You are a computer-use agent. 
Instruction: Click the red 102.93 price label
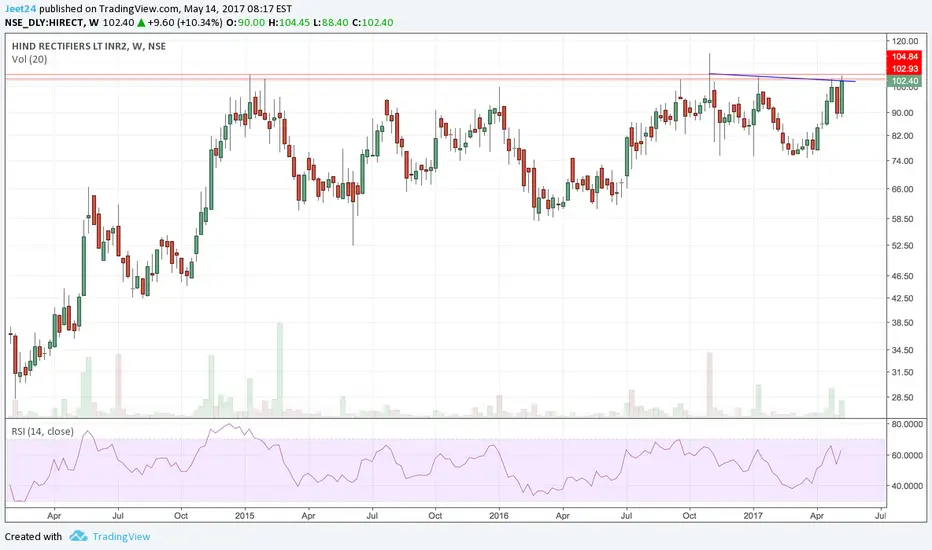[x=904, y=69]
